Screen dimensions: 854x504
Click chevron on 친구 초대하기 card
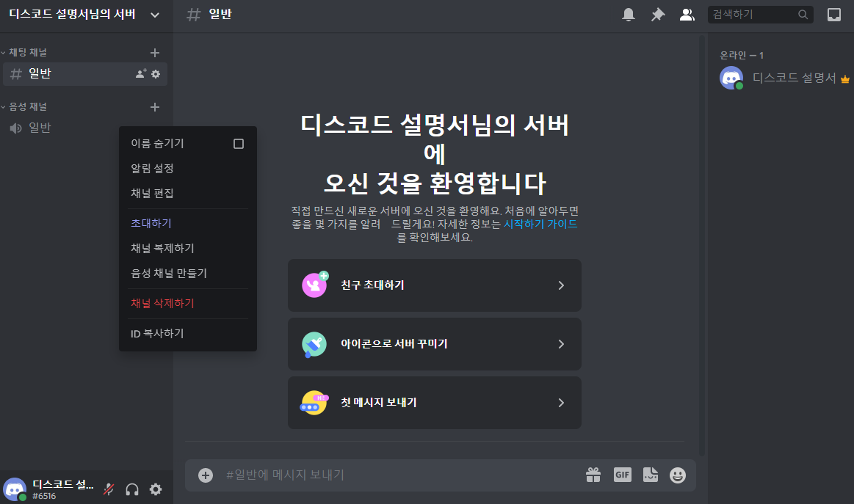pos(562,285)
